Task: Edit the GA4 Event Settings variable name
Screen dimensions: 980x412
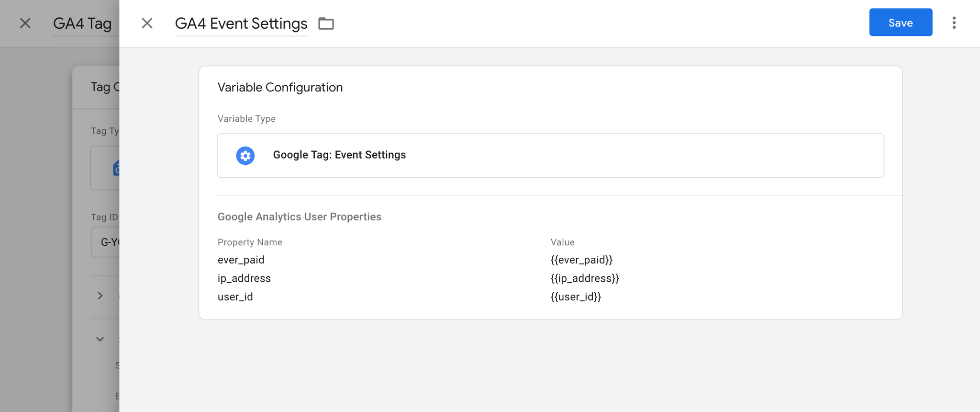Action: (x=241, y=23)
